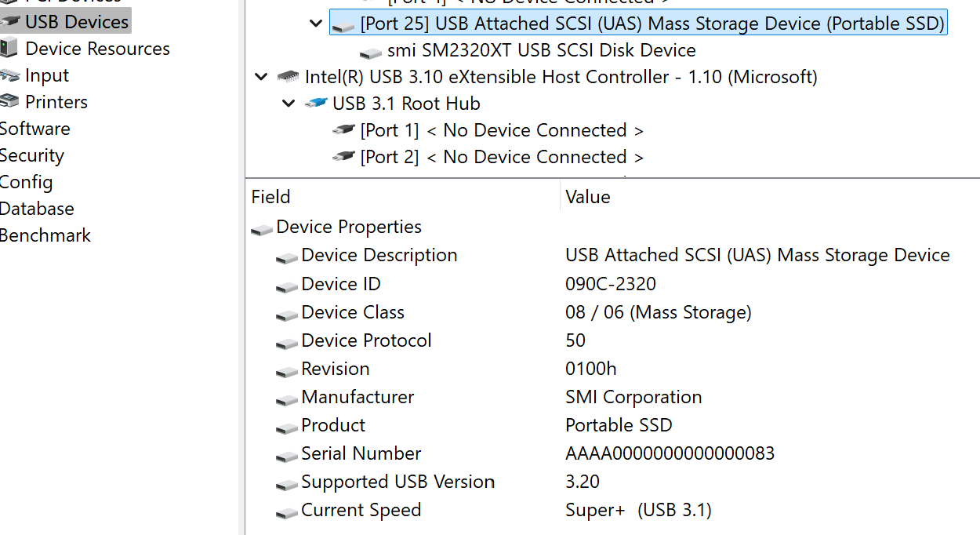Select Port 1 No Device Connected entry
Viewport: 980px width, 535px height.
tap(502, 130)
